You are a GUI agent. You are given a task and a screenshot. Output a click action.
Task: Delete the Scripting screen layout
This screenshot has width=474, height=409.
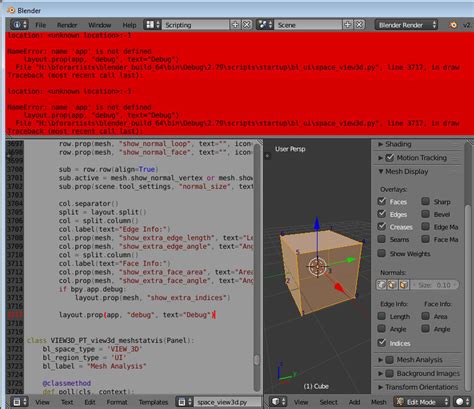point(247,25)
